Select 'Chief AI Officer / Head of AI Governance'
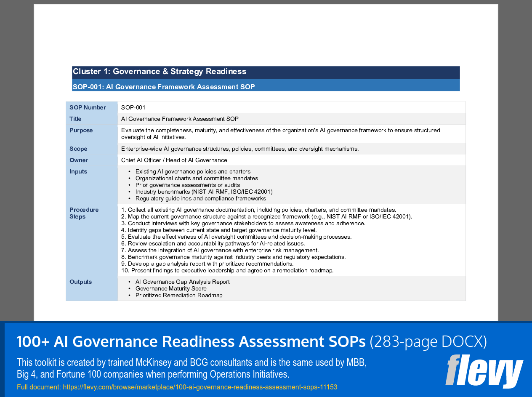This screenshot has height=397, width=532. point(173,160)
